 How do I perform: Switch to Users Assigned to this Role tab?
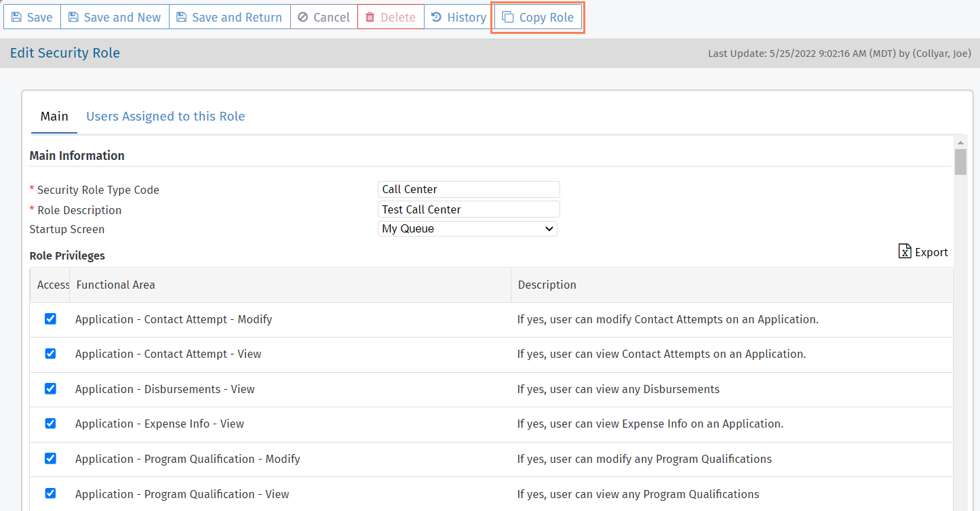click(165, 117)
